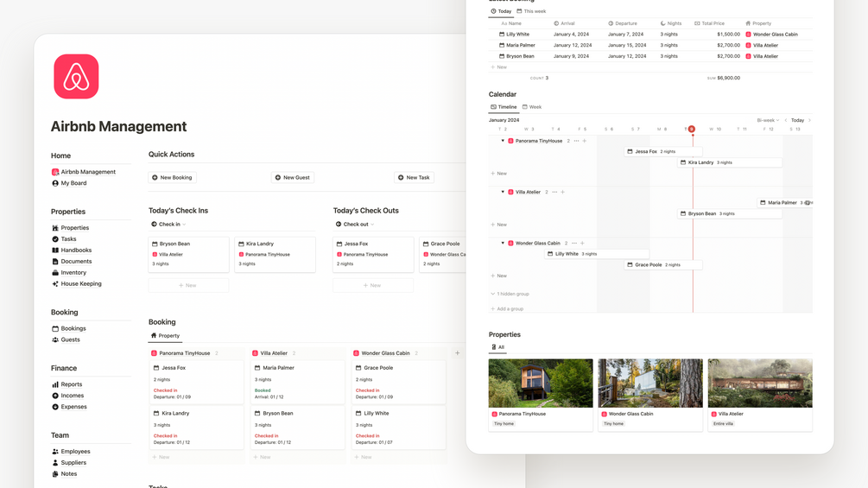Screen dimensions: 868x488
Task: Open House Keeping sparkle icon
Action: (x=55, y=284)
